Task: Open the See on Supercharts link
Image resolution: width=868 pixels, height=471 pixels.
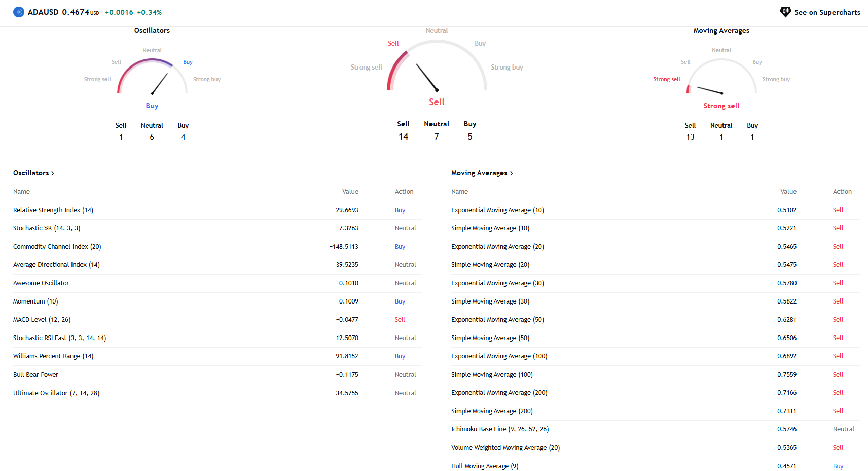Action: tap(826, 12)
